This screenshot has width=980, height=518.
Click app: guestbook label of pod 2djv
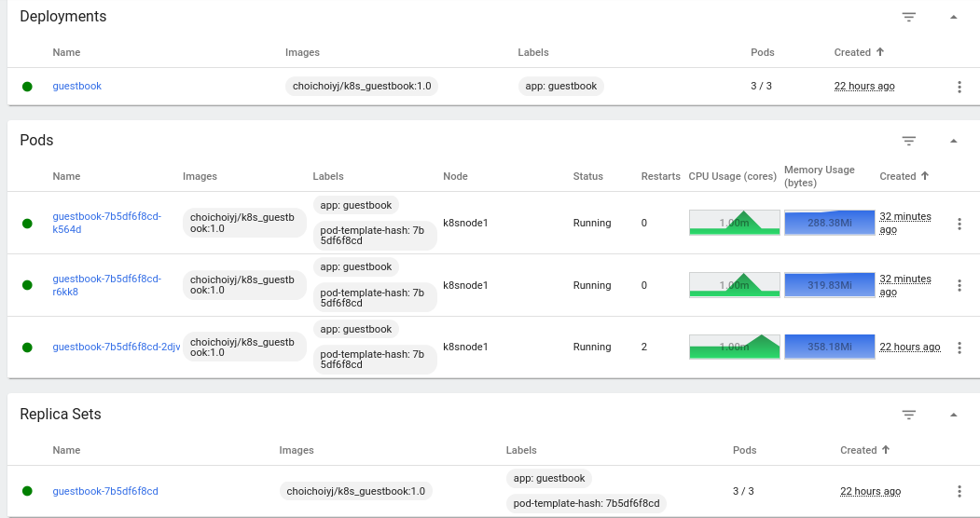(355, 330)
